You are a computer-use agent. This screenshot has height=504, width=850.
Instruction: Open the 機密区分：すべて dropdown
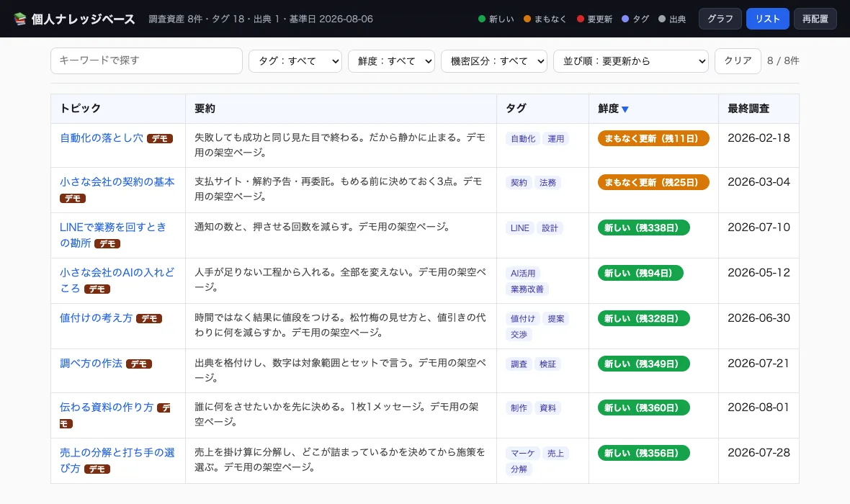click(x=494, y=60)
